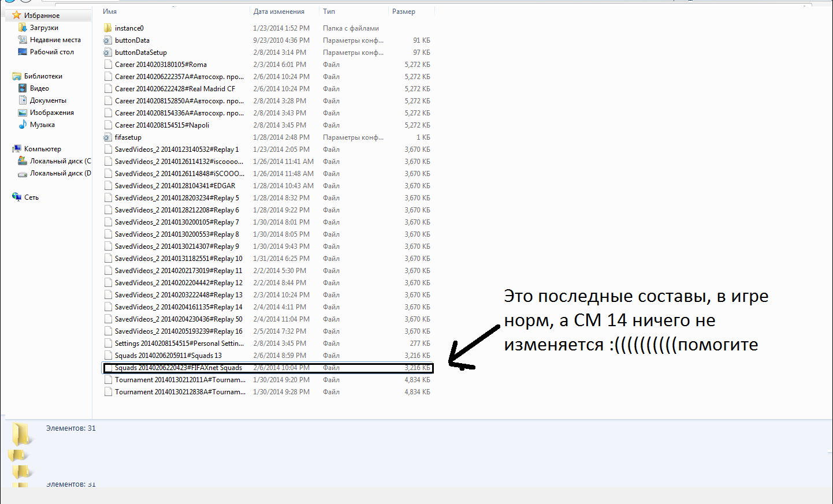Open the Документы library
Image resolution: width=833 pixels, height=504 pixels.
pos(48,100)
